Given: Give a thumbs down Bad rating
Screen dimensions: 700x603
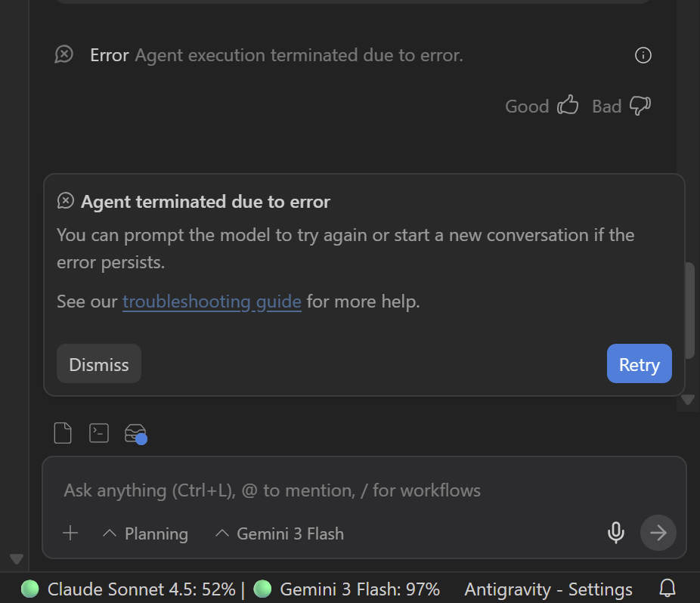Looking at the screenshot, I should (640, 106).
